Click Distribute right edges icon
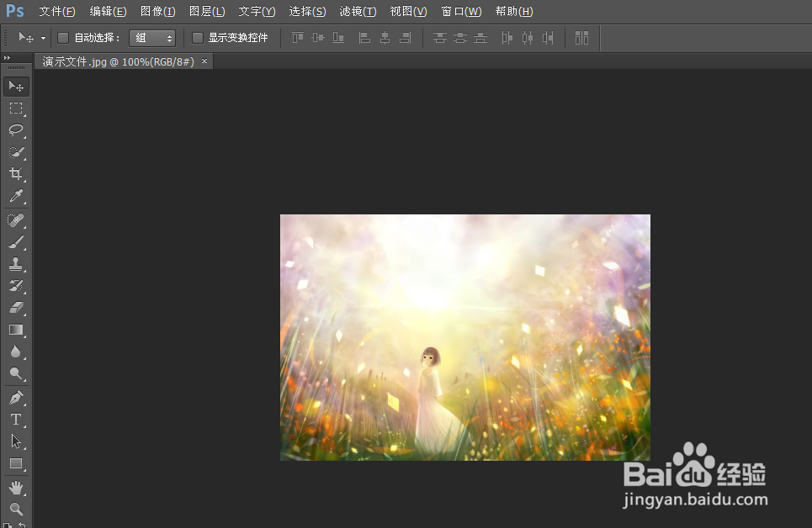812x528 pixels. pos(548,37)
